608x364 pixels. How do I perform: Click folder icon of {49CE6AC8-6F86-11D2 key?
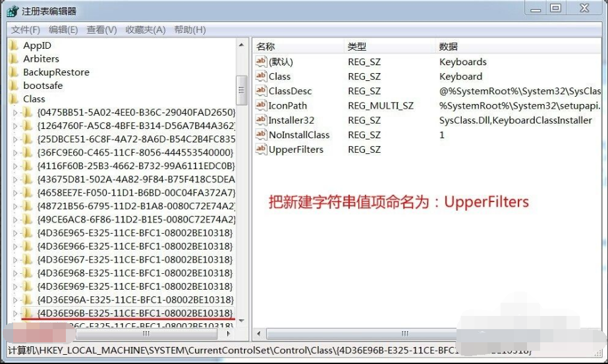(27, 219)
